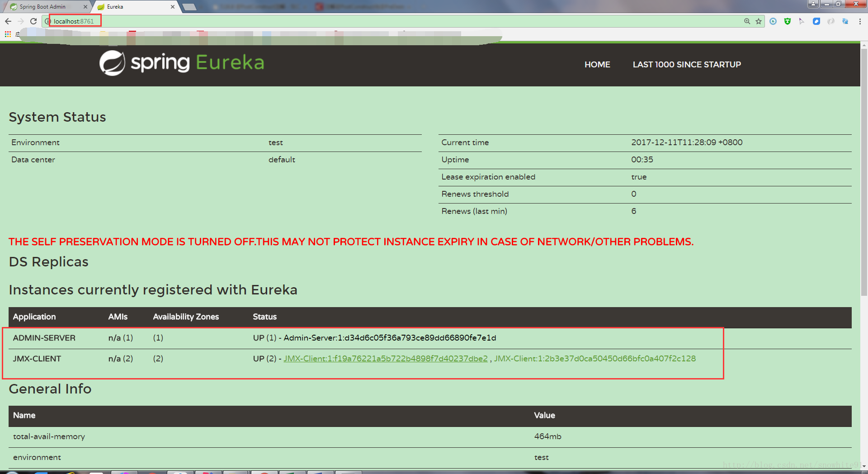This screenshot has width=868, height=474.
Task: Open the blue pen tag extension
Action: [x=816, y=21]
